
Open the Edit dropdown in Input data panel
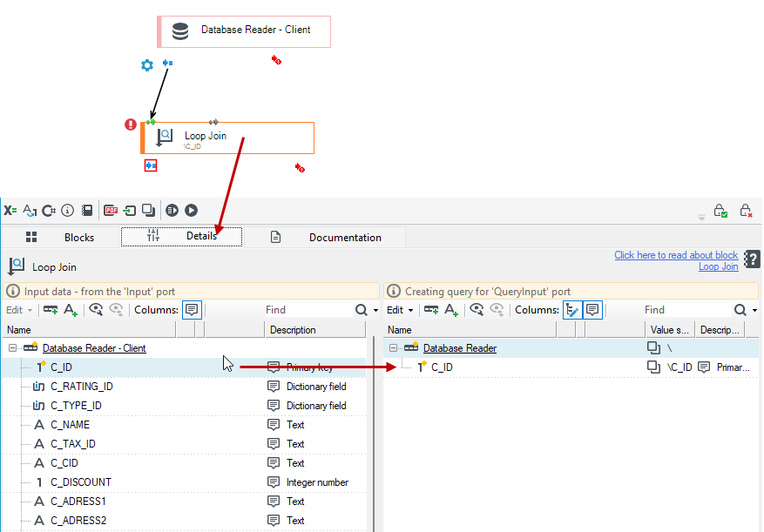pos(19,310)
